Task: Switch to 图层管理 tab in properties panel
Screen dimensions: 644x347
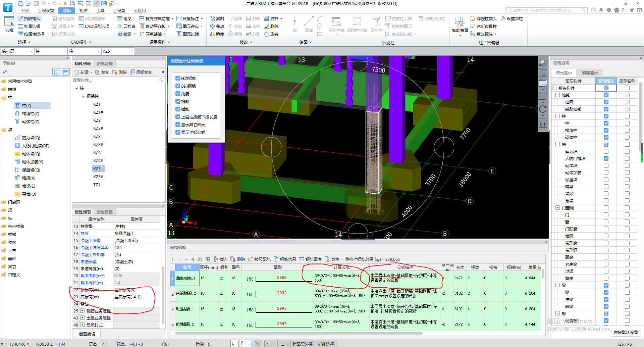Action: click(105, 212)
